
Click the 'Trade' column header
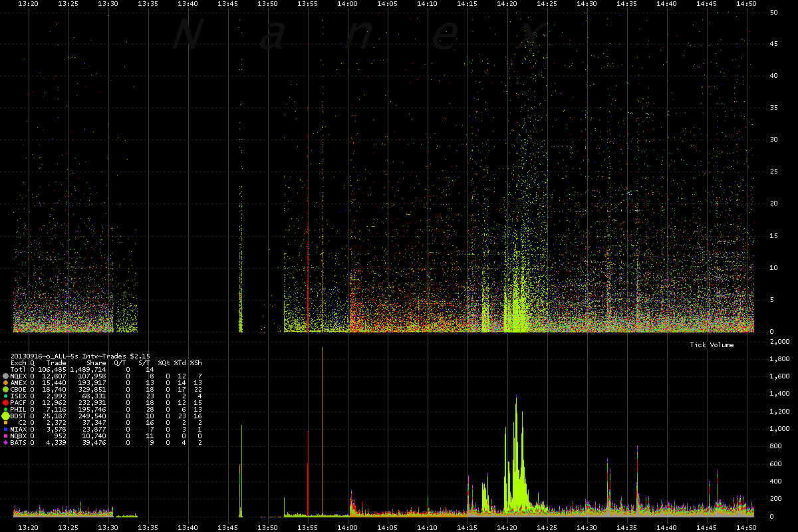pos(57,363)
